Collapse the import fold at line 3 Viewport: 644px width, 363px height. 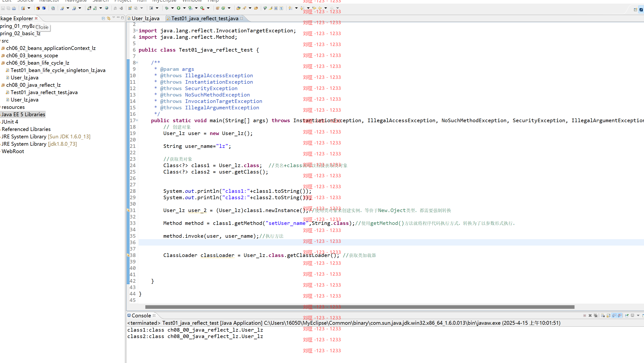(137, 30)
